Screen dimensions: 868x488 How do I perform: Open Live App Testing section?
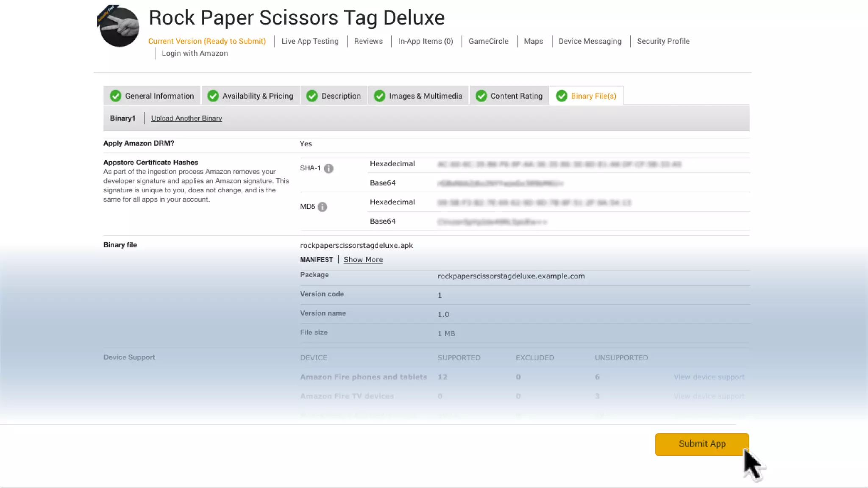[310, 42]
